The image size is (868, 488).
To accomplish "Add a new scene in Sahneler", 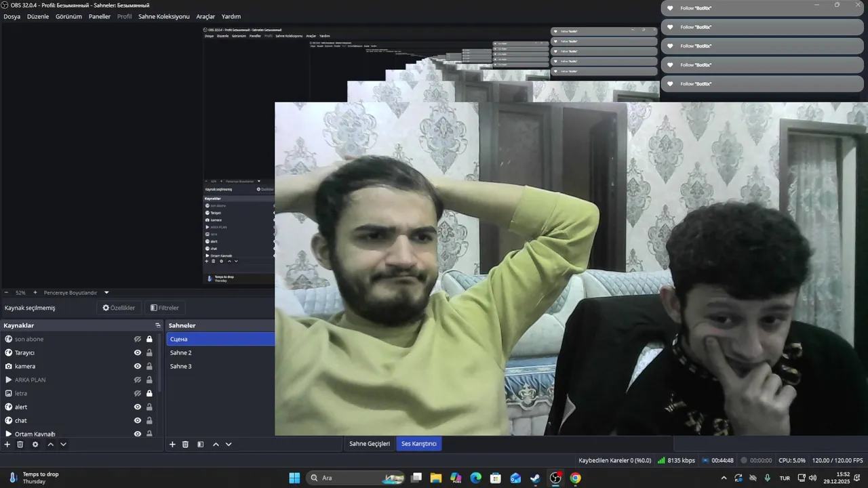I will click(x=172, y=445).
